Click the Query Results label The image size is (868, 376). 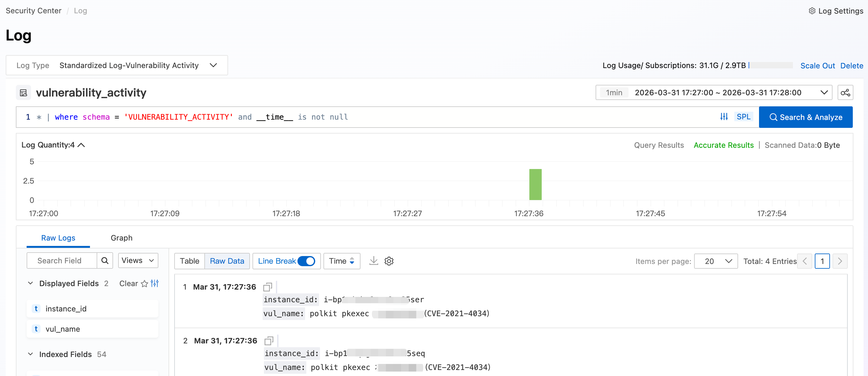click(659, 145)
